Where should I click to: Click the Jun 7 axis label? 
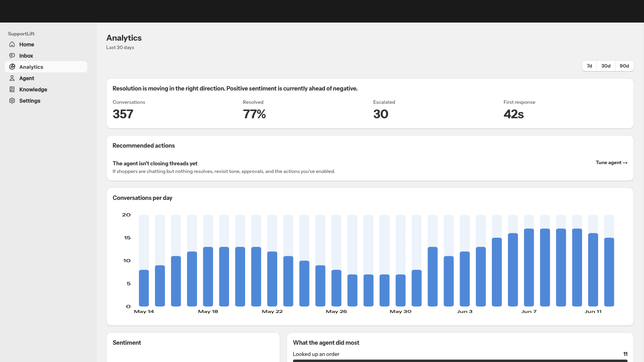529,311
